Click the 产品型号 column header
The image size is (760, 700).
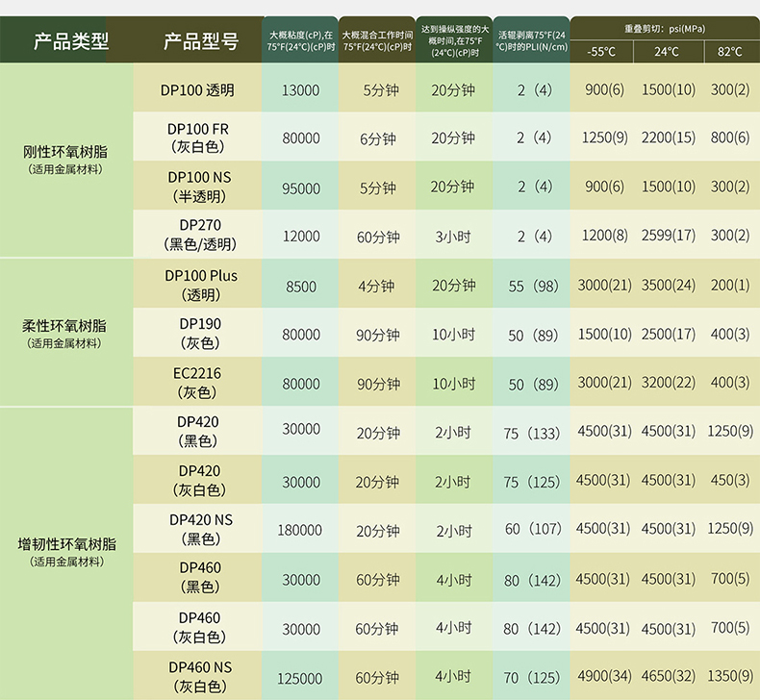pos(200,40)
